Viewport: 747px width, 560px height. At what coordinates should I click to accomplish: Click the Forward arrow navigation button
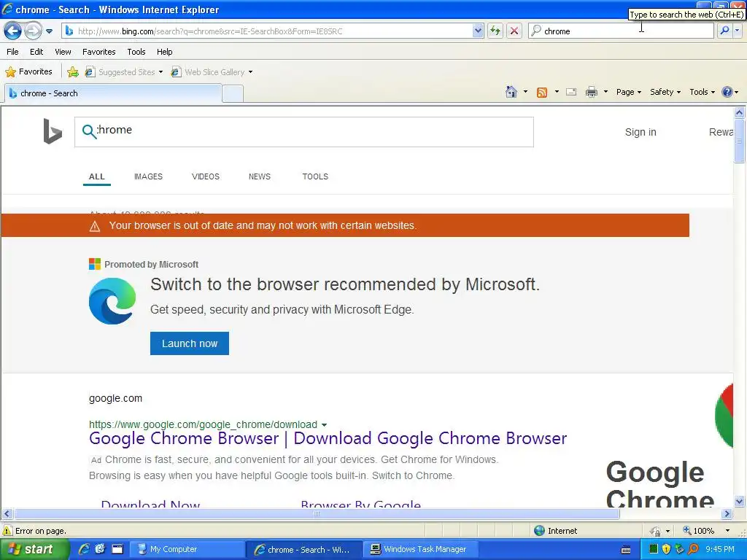point(33,31)
